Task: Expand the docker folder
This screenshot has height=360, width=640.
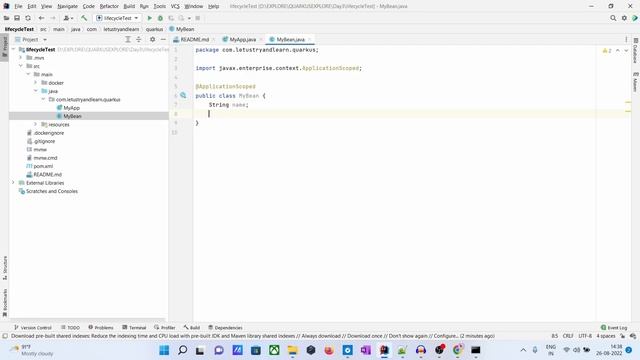Action: pyautogui.click(x=36, y=82)
